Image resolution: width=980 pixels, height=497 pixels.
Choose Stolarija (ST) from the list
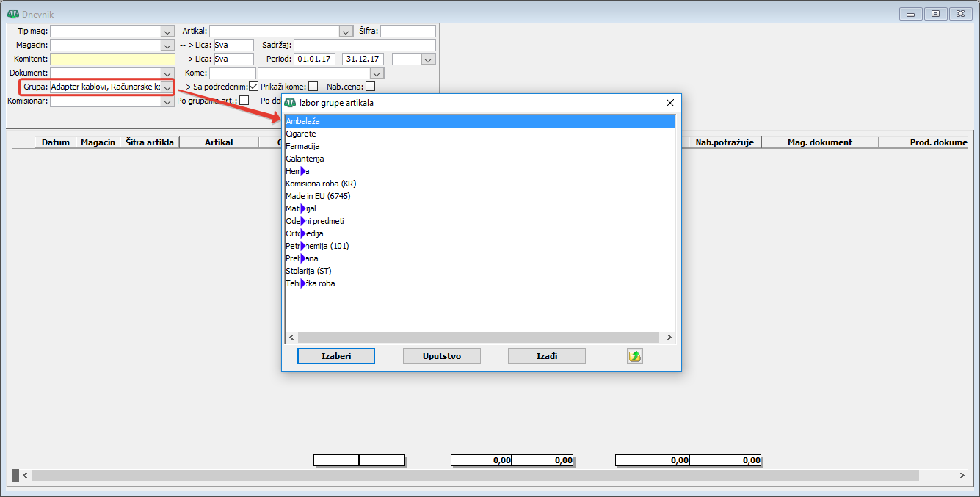click(308, 271)
